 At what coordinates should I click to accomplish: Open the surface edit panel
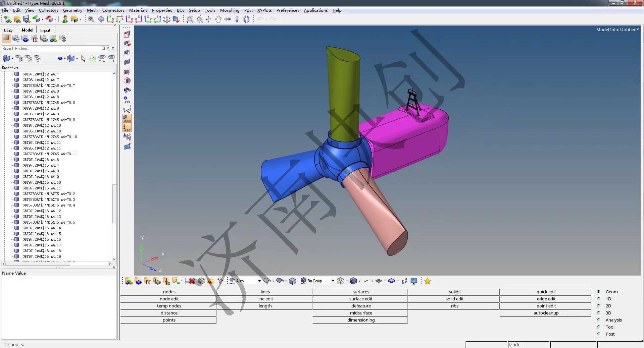pyautogui.click(x=360, y=299)
